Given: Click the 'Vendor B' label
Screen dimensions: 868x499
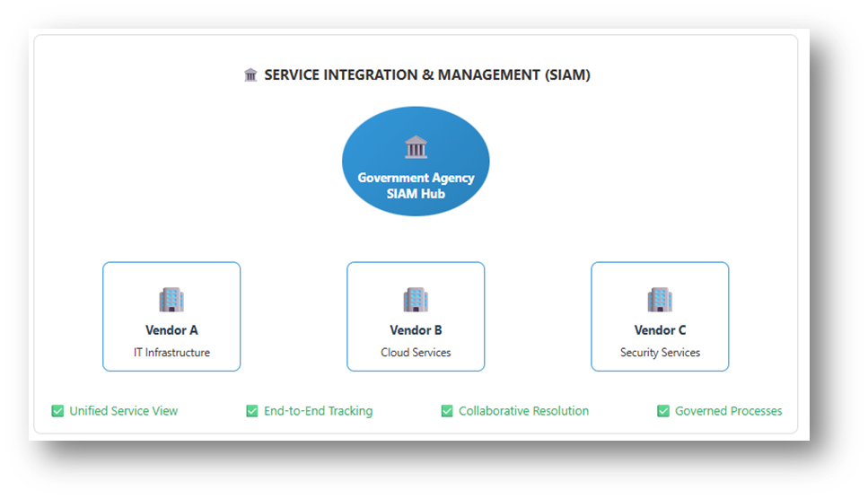Looking at the screenshot, I should pos(416,330).
